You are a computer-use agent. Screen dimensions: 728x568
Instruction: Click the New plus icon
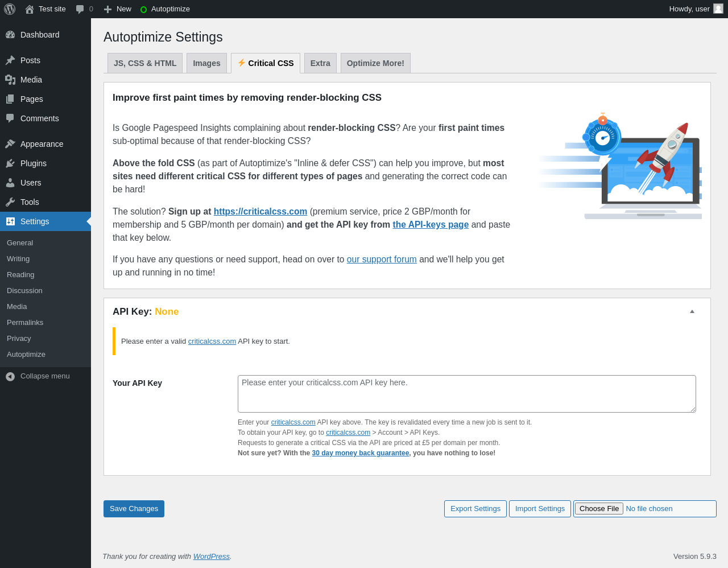[107, 9]
